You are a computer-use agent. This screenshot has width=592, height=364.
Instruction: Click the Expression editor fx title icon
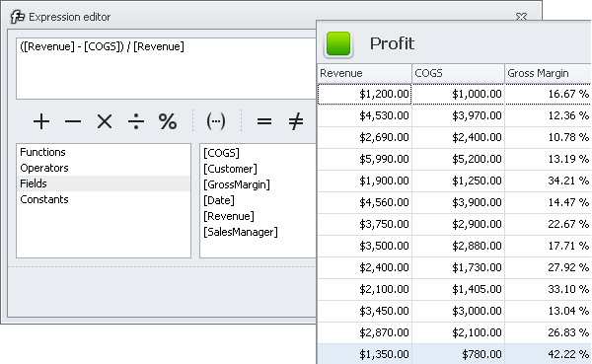tap(18, 17)
